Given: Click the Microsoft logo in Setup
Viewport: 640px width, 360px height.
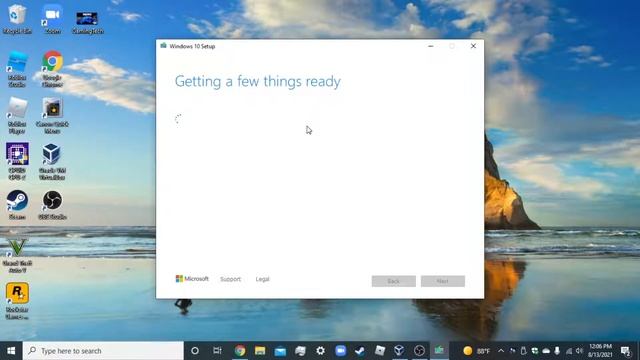Looking at the screenshot, I should (192, 279).
